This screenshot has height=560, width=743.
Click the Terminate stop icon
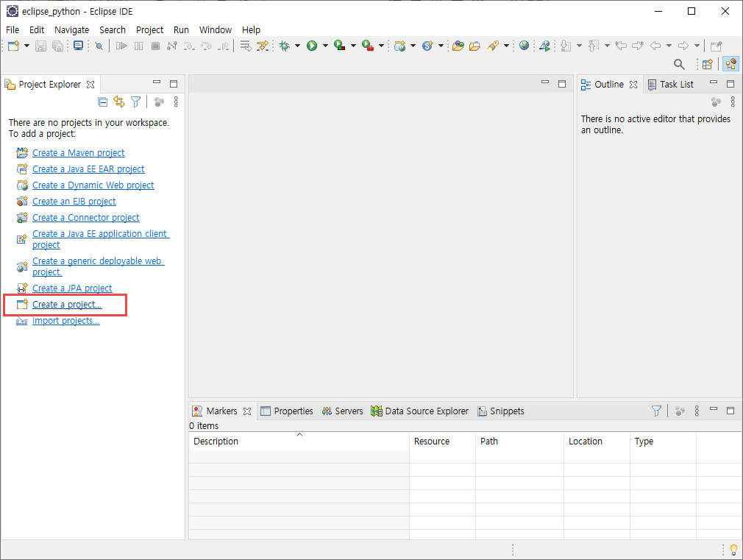pyautogui.click(x=155, y=46)
